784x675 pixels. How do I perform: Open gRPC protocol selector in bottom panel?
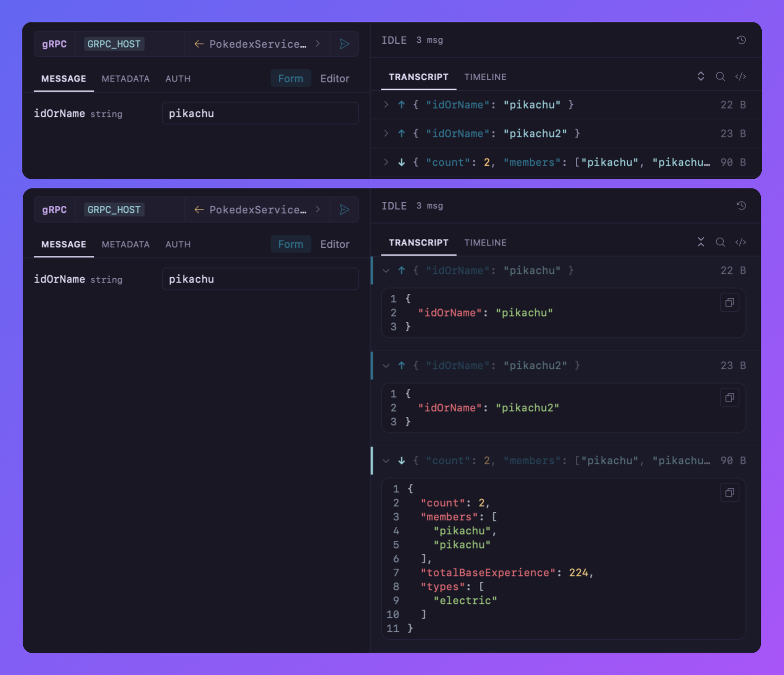55,210
